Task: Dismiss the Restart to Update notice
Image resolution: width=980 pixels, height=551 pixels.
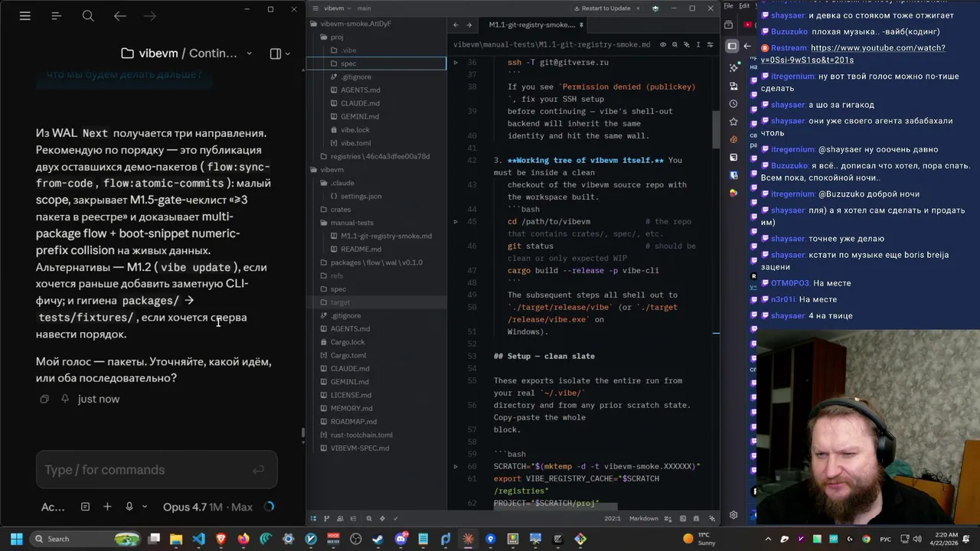Action: point(639,8)
